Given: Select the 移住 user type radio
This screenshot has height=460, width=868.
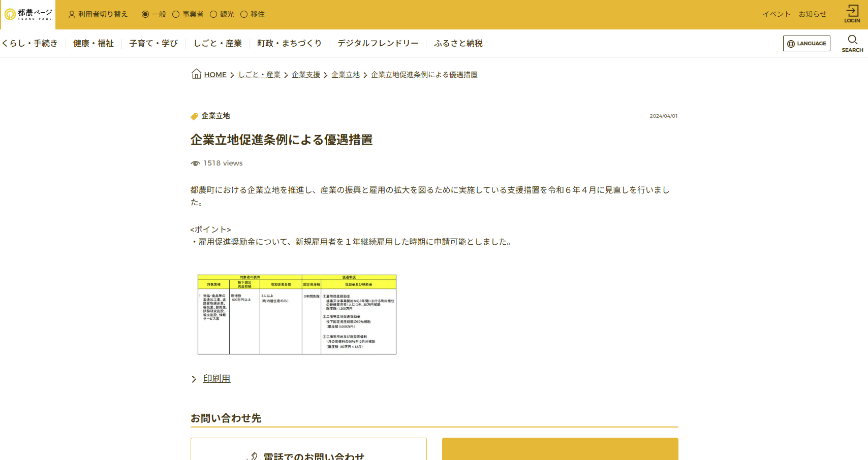Looking at the screenshot, I should 244,14.
